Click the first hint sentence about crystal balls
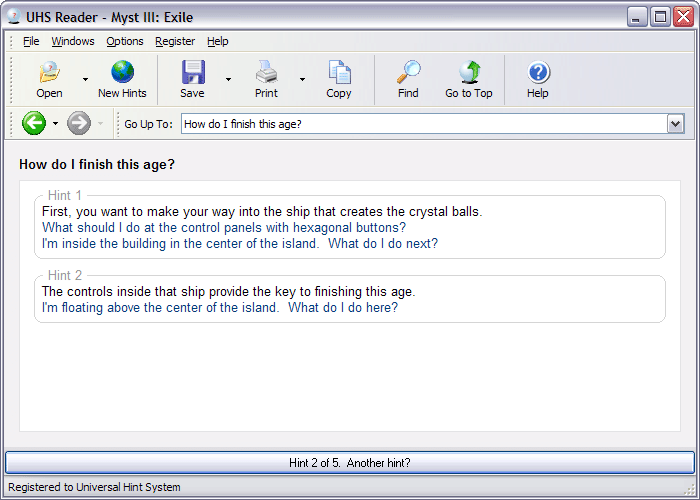This screenshot has width=700, height=500. (262, 212)
